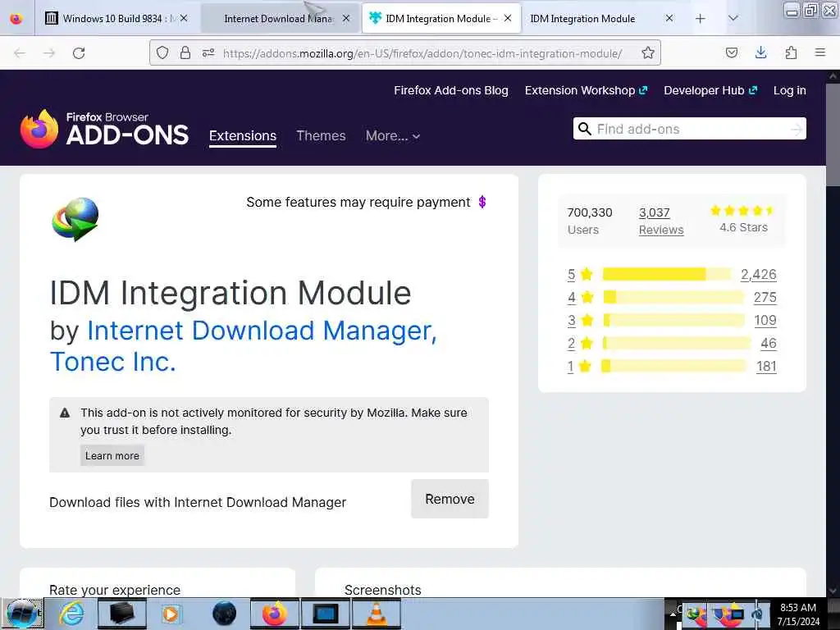Open the Developer Hub link
840x630 pixels.
click(710, 90)
